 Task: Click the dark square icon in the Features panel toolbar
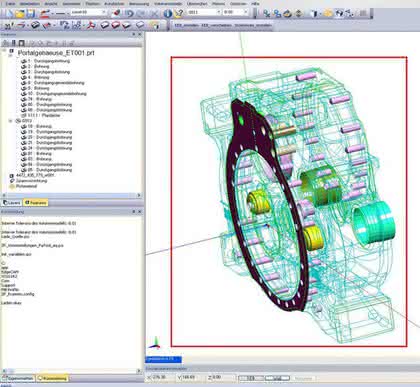21,43
